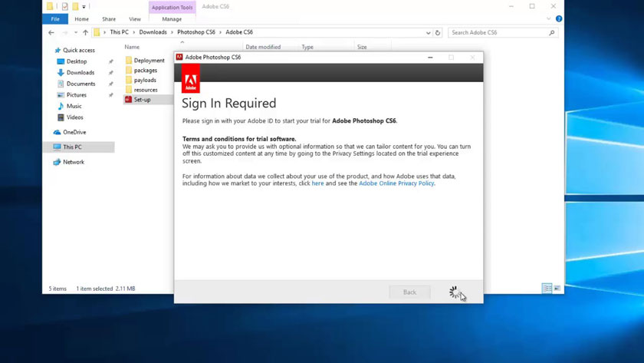Sort by the Date modified column header
This screenshot has height=363, width=644.
263,47
